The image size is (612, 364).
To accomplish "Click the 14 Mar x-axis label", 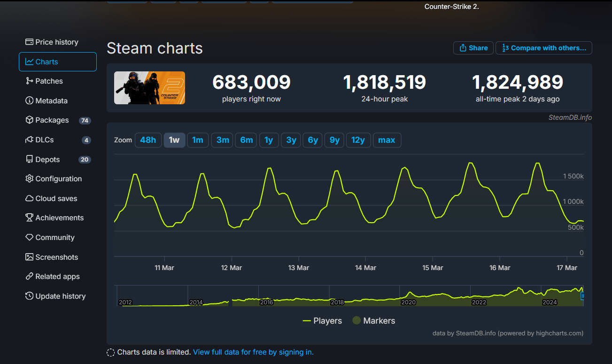I will coord(365,268).
